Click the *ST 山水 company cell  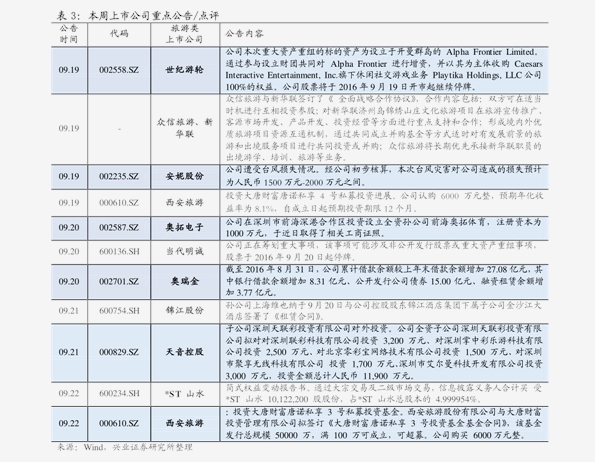[184, 394]
